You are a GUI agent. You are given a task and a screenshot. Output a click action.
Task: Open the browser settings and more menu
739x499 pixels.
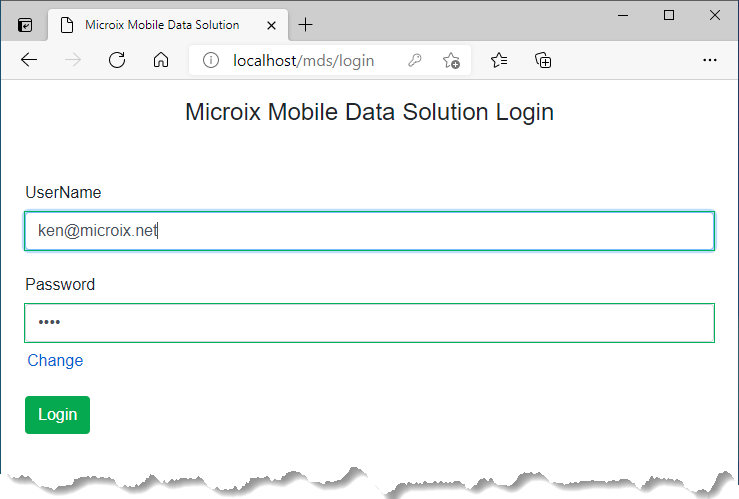point(710,60)
